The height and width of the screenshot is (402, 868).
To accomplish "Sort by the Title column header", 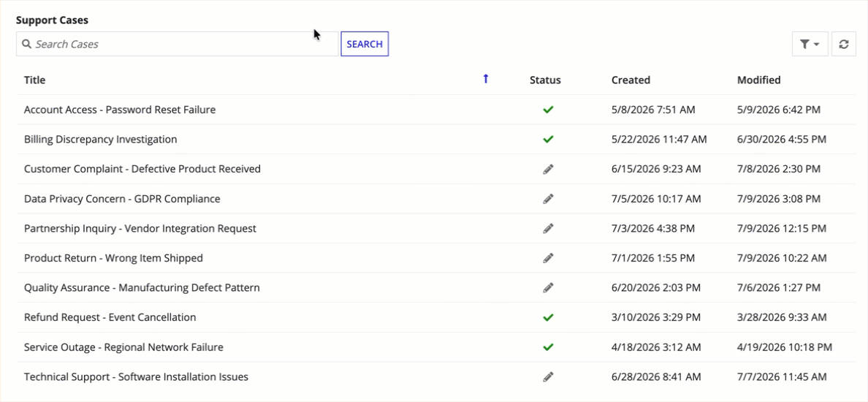I will click(x=35, y=80).
